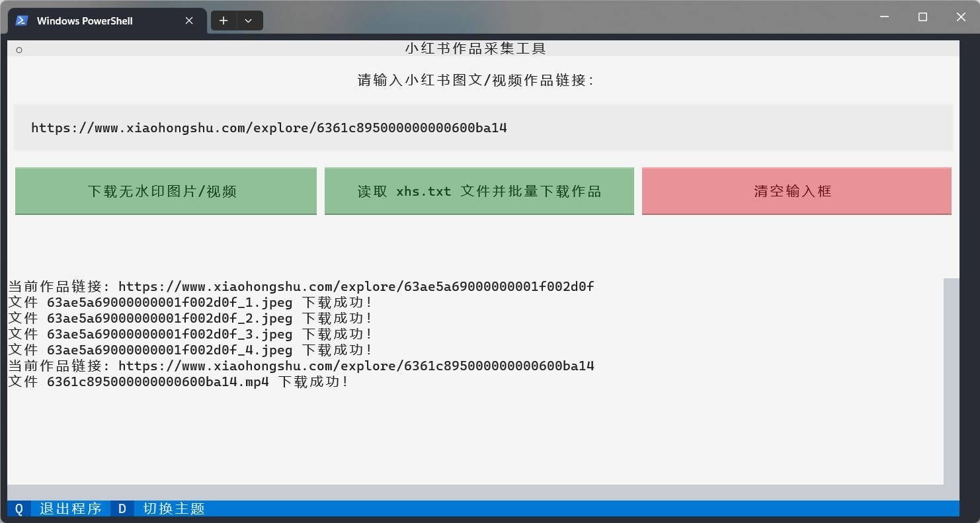Select 退出程序 to quit the program
980x523 pixels.
click(x=70, y=508)
